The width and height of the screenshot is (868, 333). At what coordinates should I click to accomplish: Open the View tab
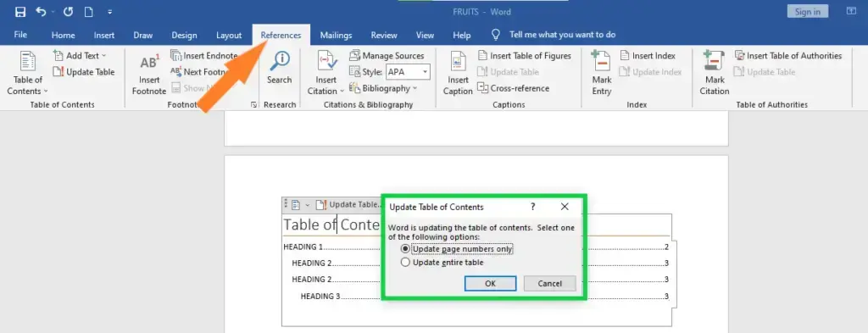click(x=426, y=35)
